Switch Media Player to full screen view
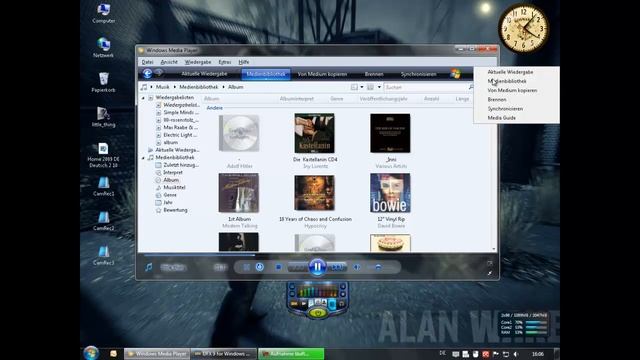This screenshot has width=640, height=360. [490, 263]
